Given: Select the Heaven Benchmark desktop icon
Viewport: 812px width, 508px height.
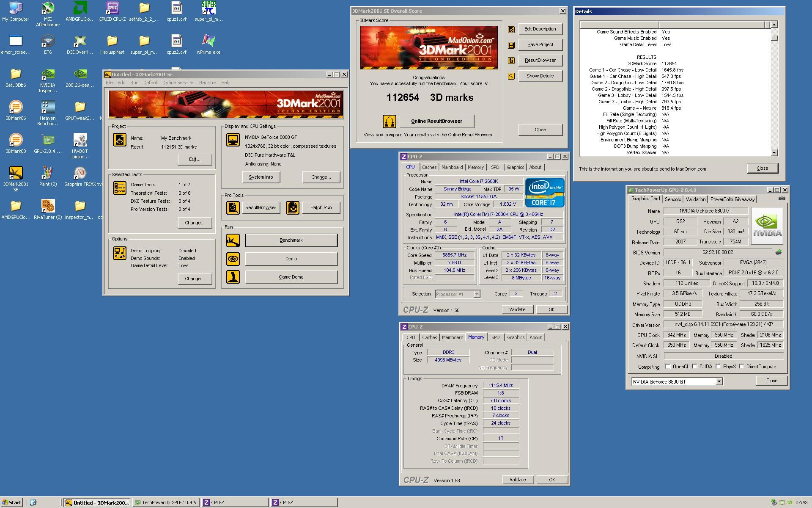Looking at the screenshot, I should [48, 113].
